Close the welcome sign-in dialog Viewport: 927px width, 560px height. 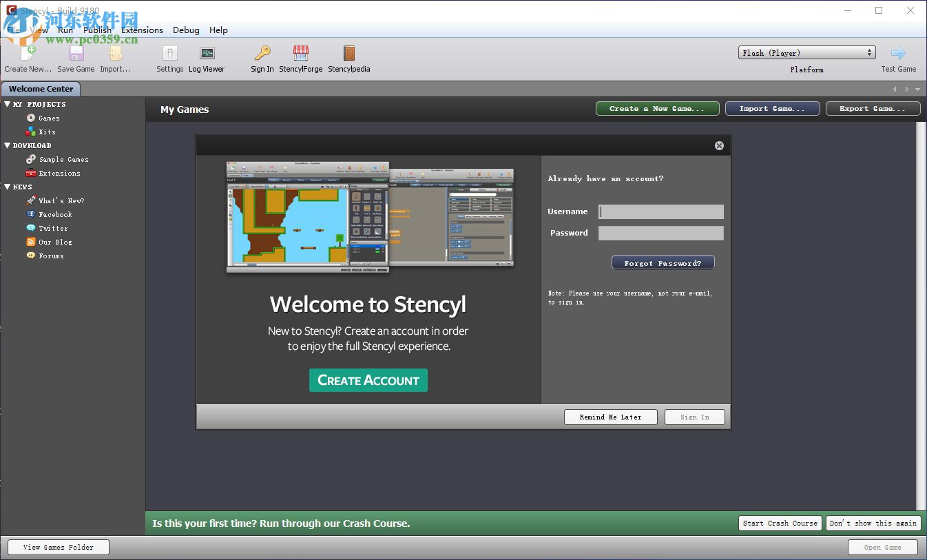719,145
